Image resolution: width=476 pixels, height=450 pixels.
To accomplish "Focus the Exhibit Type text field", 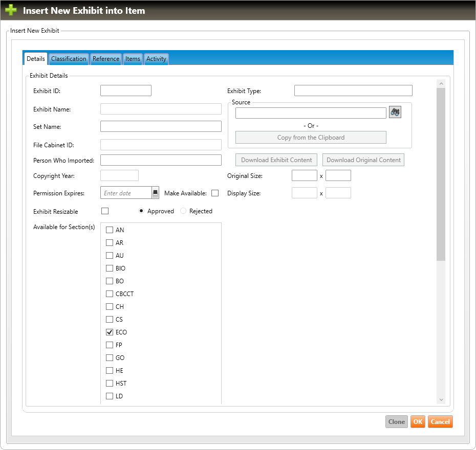I will tap(353, 91).
